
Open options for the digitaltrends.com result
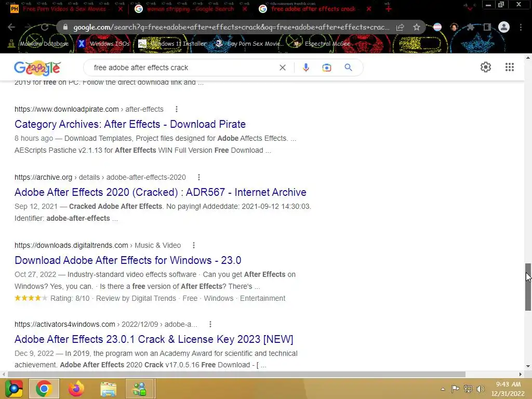coord(194,245)
